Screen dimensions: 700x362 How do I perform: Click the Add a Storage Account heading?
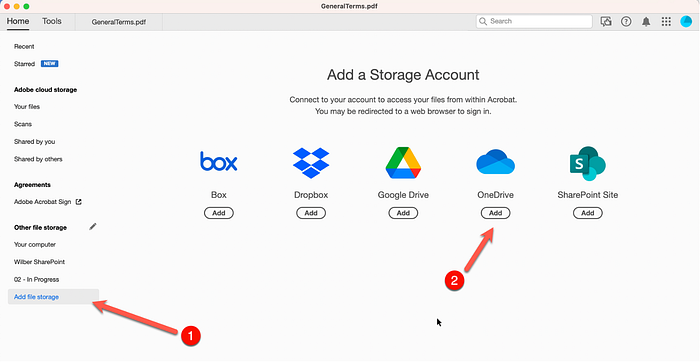point(403,75)
